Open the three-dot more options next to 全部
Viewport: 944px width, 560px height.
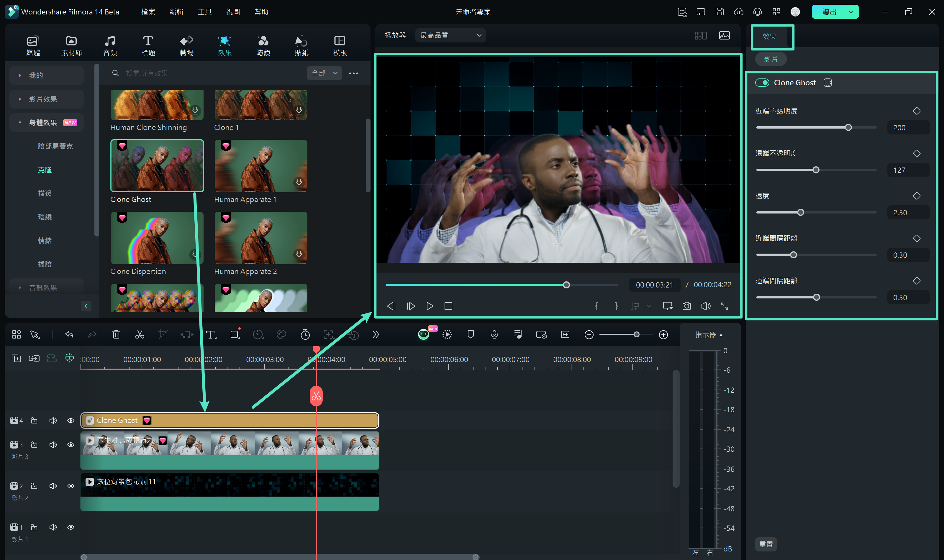coord(354,73)
